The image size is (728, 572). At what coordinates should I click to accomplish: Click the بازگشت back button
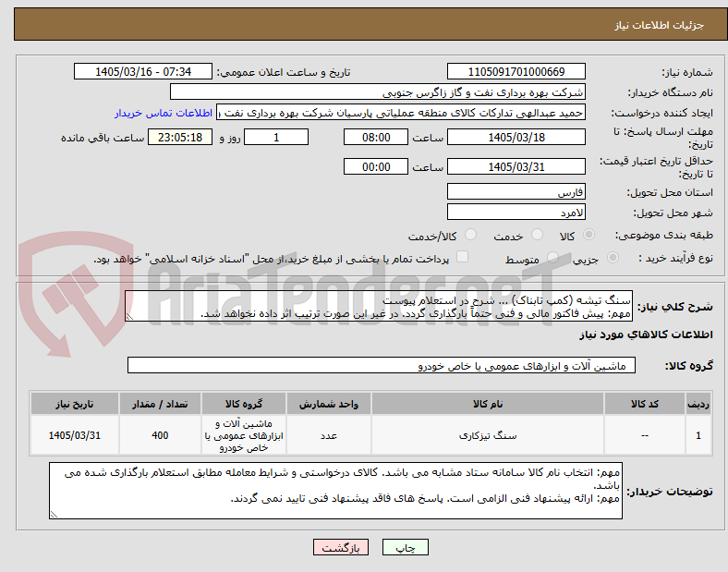tap(341, 547)
